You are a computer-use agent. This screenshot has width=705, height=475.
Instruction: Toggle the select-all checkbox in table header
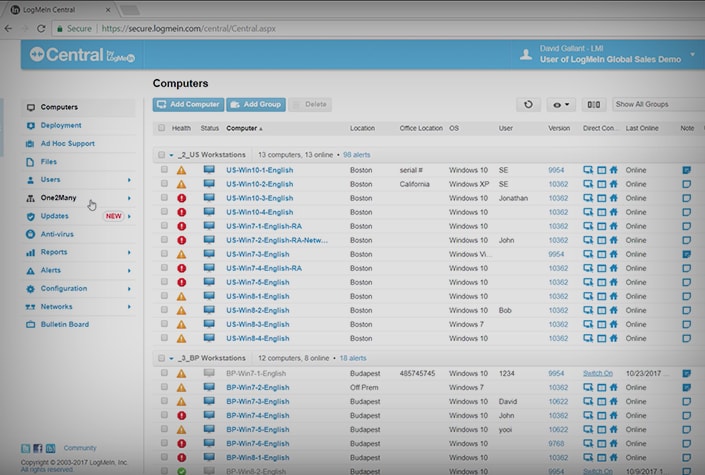click(x=162, y=128)
